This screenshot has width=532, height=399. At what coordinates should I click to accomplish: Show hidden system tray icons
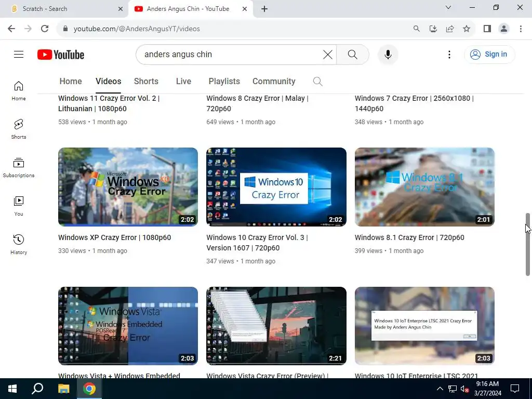click(440, 389)
